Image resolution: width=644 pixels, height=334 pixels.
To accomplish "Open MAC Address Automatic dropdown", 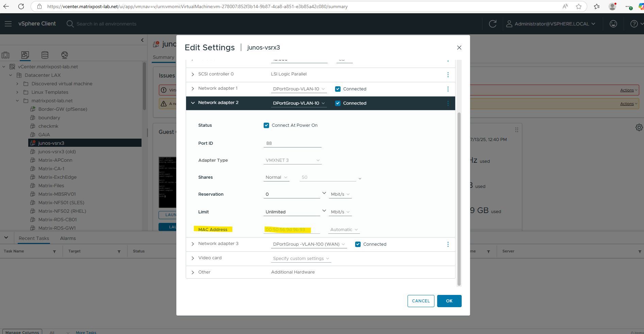I will coord(344,230).
